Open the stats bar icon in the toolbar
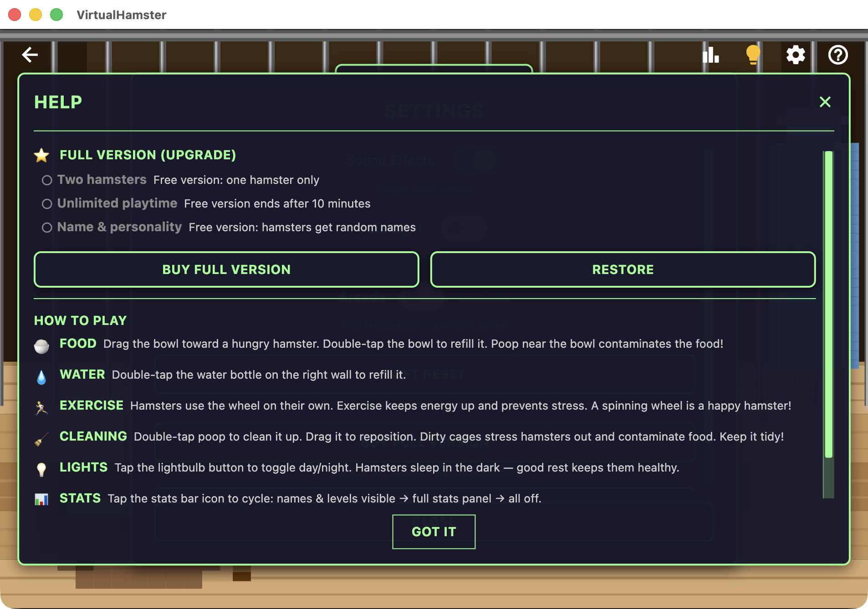The width and height of the screenshot is (868, 609). pyautogui.click(x=711, y=55)
